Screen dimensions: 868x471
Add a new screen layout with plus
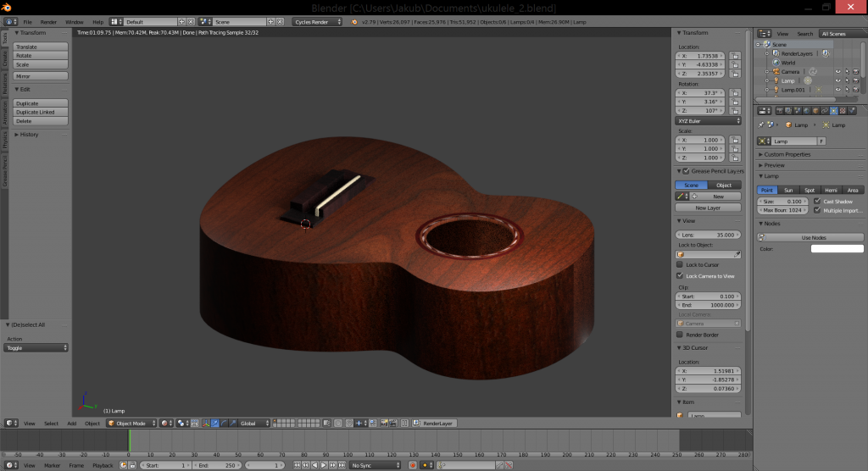coord(181,21)
